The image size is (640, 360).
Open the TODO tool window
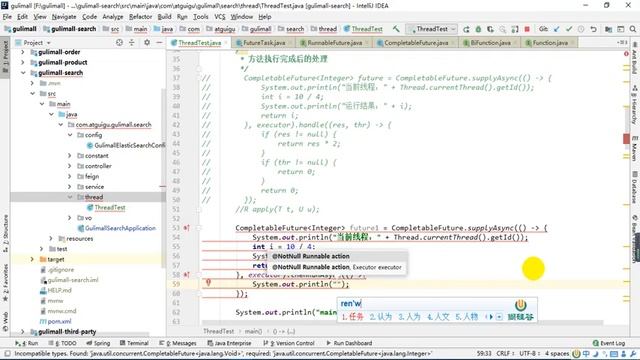(62, 343)
